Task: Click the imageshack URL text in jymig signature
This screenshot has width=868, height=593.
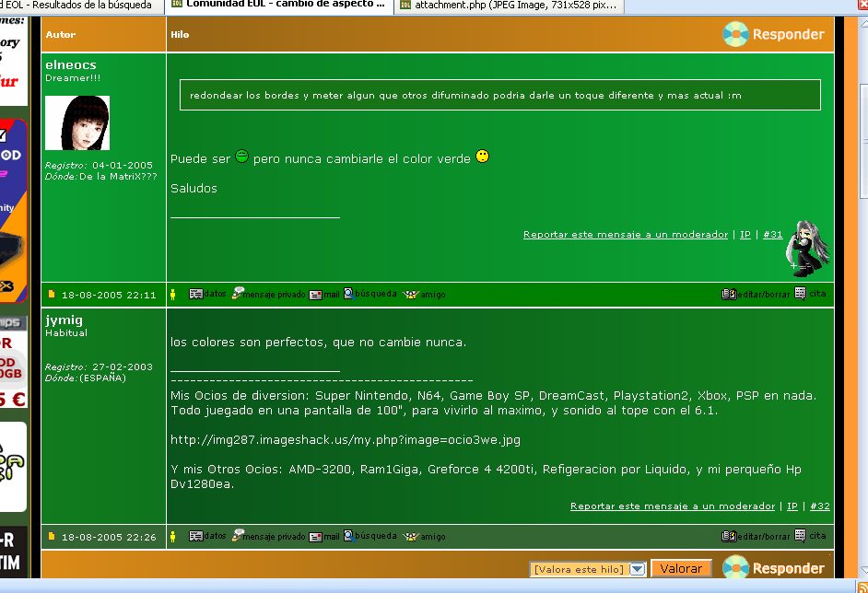Action: (x=346, y=440)
